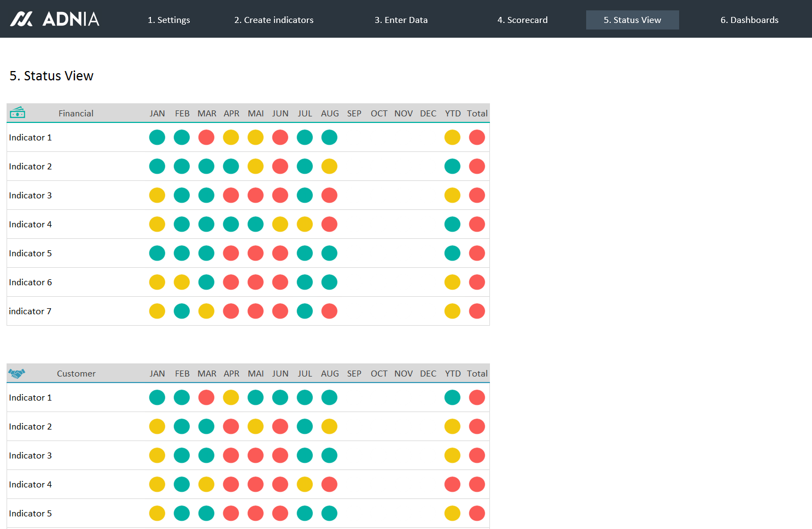This screenshot has height=529, width=812.
Task: Click the yellow YTD dot for Financial Indicator 6
Action: coord(452,282)
